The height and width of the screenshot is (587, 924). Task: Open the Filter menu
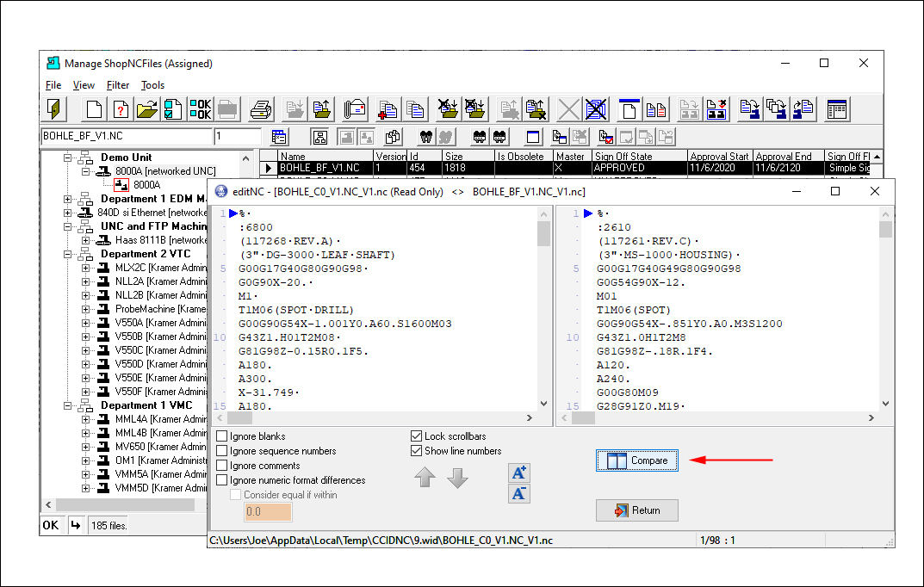[118, 85]
